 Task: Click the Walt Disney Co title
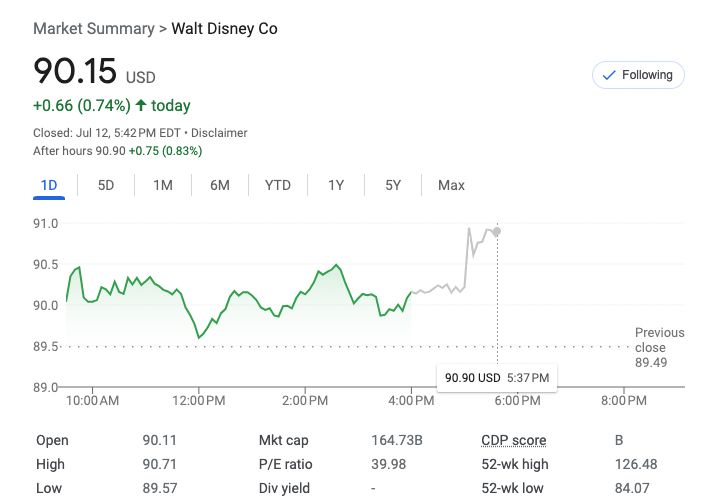click(225, 29)
